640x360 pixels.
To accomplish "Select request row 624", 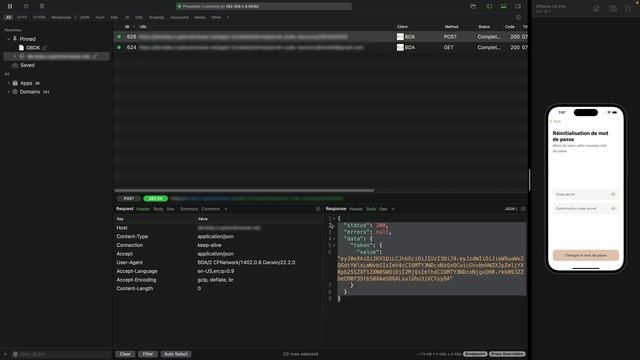I will tap(321, 47).
